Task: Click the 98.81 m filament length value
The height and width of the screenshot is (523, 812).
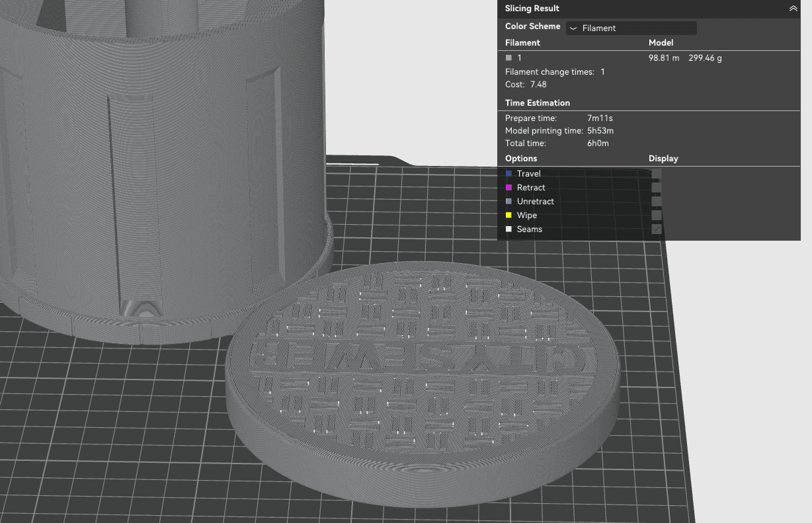Action: pyautogui.click(x=664, y=58)
